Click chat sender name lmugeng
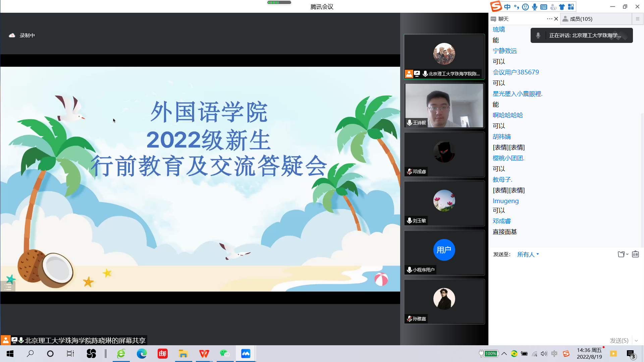This screenshot has height=362, width=644. tap(506, 201)
